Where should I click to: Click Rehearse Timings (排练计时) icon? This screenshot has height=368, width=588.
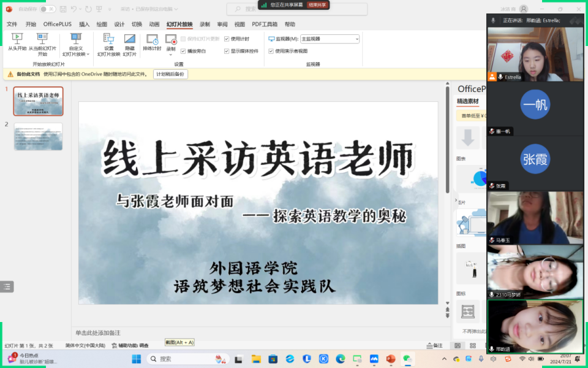[152, 42]
